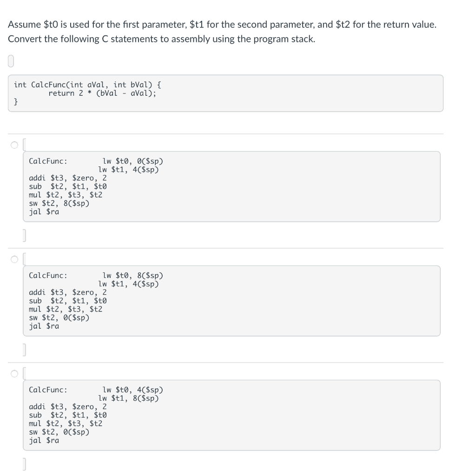This screenshot has height=476, width=449.
Task: Click the CalcFunc label in the first answer
Action: pyautogui.click(x=46, y=161)
